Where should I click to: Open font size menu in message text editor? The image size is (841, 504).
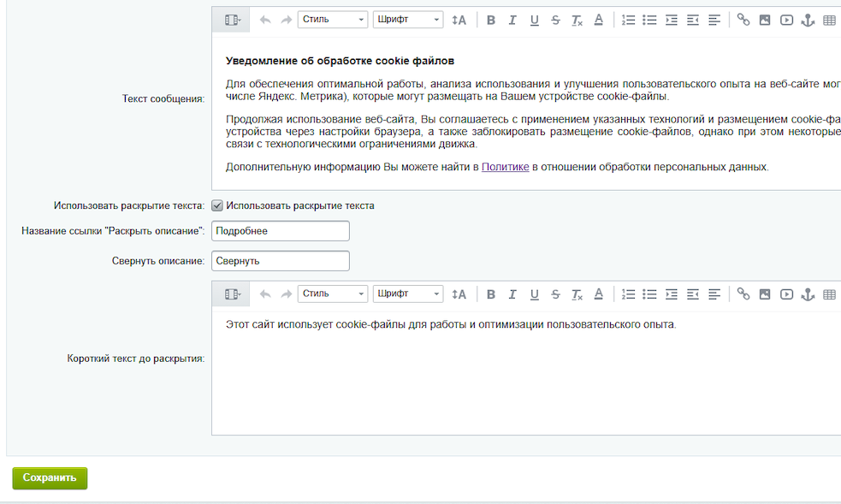tap(459, 20)
